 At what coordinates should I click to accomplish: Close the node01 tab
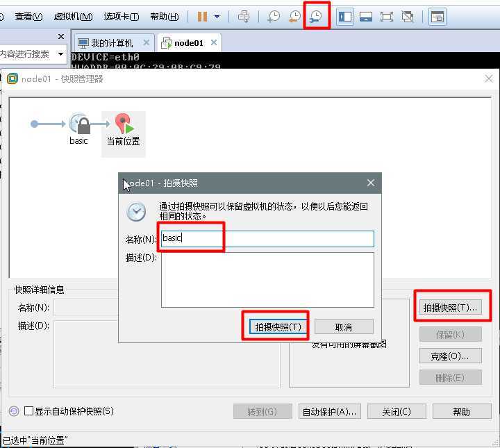pyautogui.click(x=214, y=42)
